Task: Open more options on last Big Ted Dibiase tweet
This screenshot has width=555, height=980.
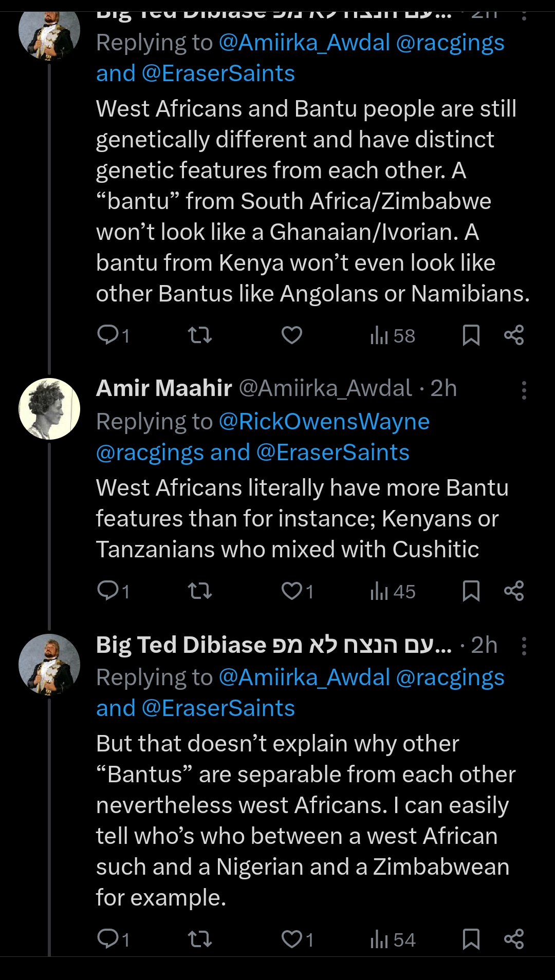Action: click(524, 646)
